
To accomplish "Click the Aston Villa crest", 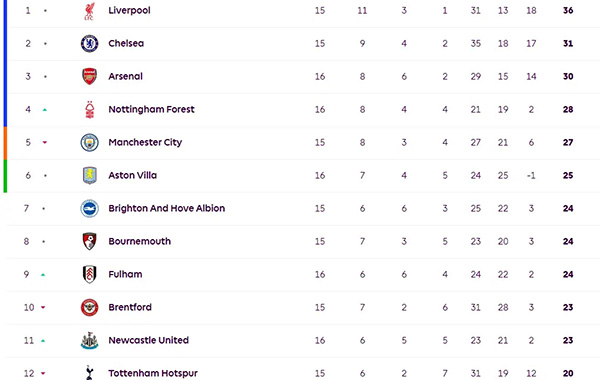I will pyautogui.click(x=90, y=175).
